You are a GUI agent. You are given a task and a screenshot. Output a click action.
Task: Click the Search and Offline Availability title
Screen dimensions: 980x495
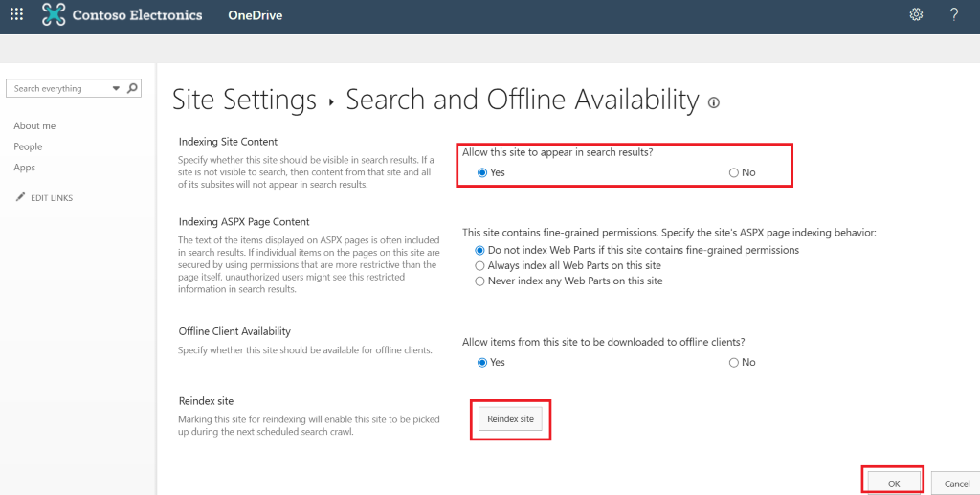523,100
